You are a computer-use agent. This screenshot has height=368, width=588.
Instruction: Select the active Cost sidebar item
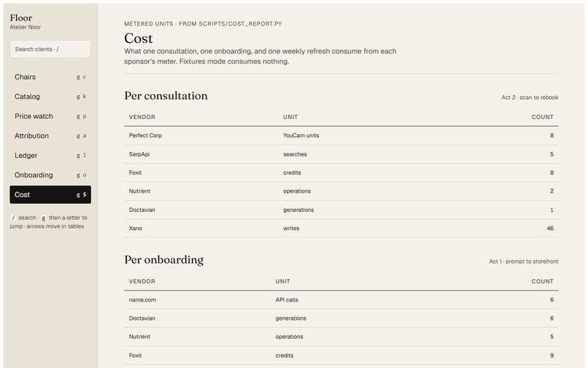click(x=50, y=194)
